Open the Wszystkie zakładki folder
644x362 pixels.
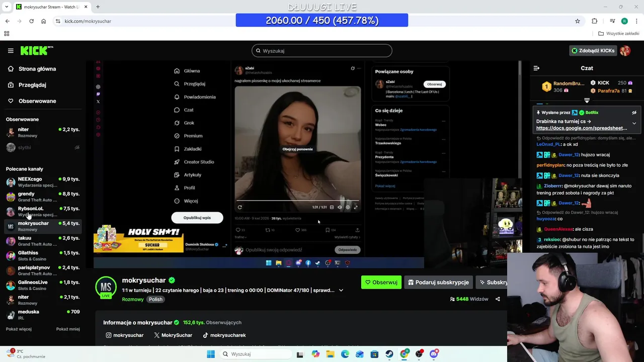pos(619,34)
